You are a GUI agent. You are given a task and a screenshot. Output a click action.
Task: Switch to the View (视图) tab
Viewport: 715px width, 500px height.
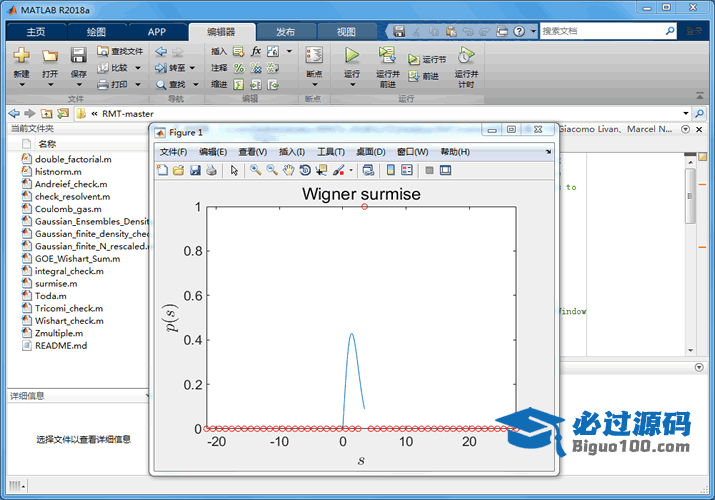click(x=346, y=31)
